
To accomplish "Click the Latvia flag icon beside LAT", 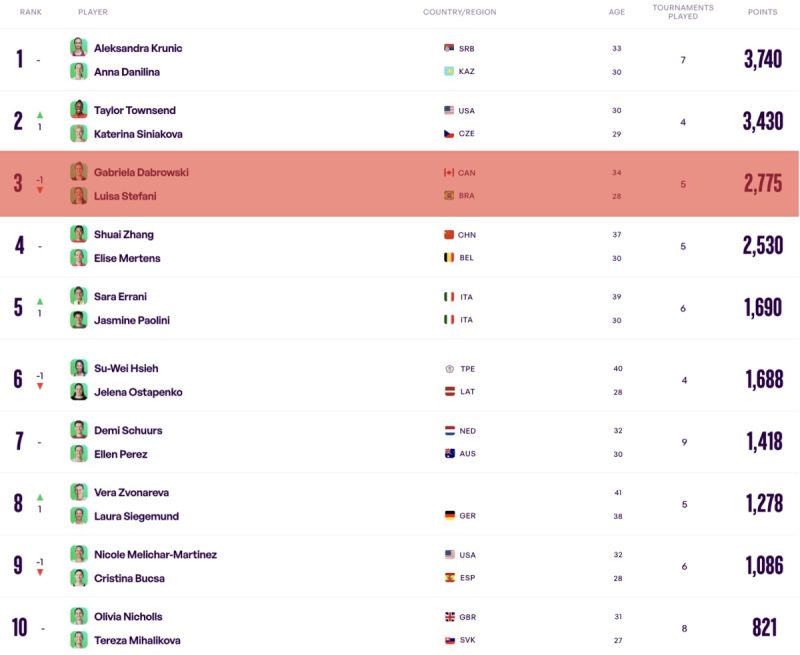I will point(450,392).
